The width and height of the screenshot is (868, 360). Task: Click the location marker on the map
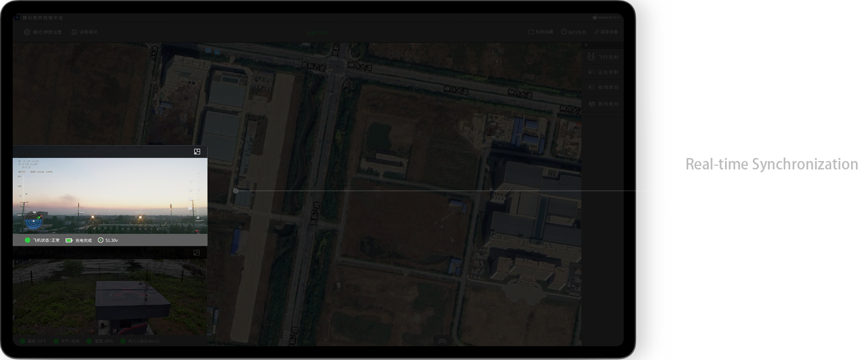coord(235,191)
